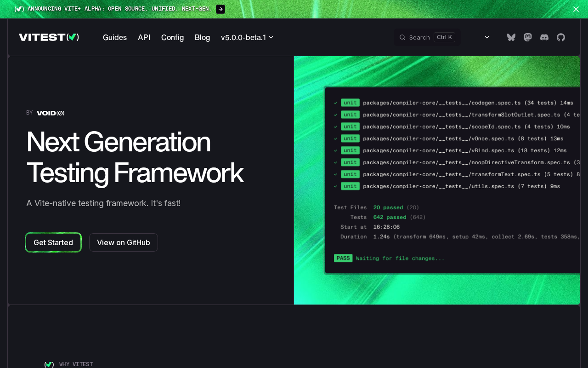Go to the Config page
This screenshot has height=368, width=588.
click(x=172, y=37)
